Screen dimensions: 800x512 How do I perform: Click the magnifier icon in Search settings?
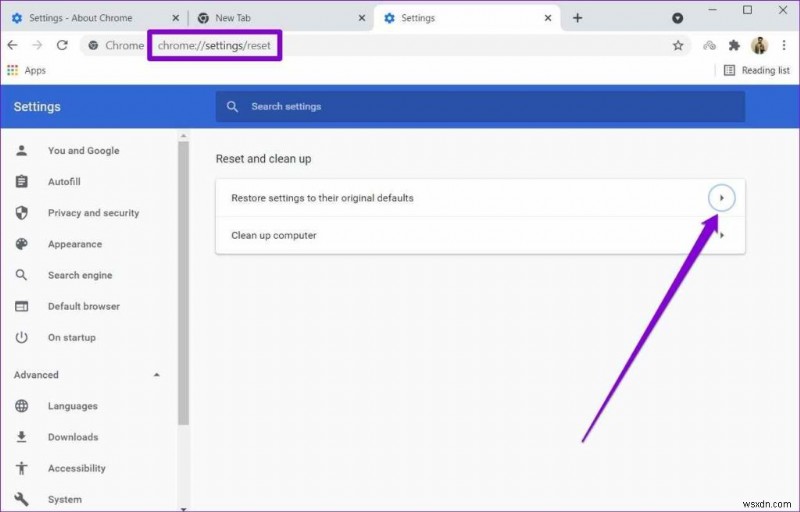tap(232, 107)
